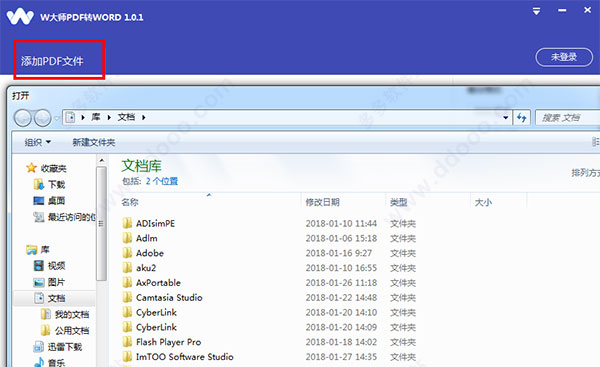The height and width of the screenshot is (367, 600).
Task: Select the ImTOO Software Studio folder
Action: (184, 357)
